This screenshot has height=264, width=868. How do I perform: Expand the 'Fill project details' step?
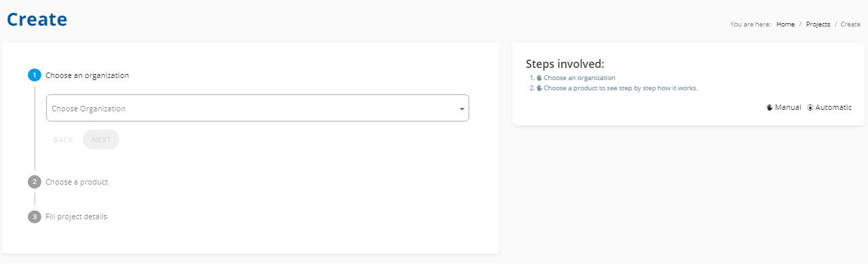(76, 216)
